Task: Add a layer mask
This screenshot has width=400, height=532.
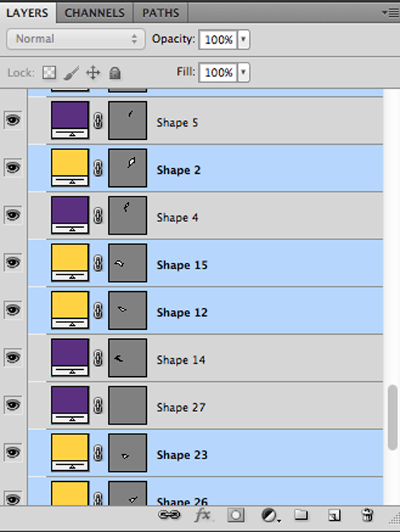Action: [236, 515]
